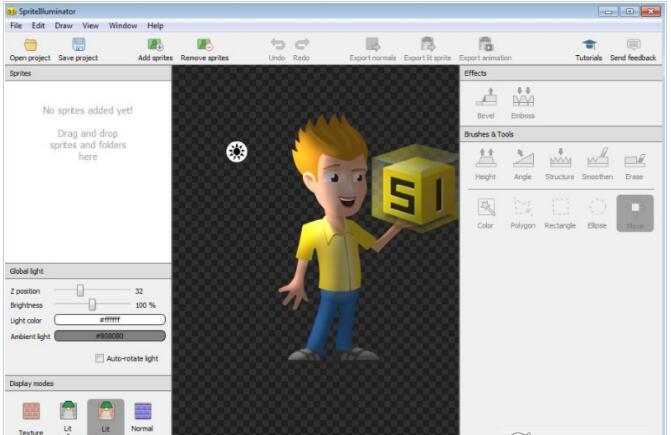The height and width of the screenshot is (435, 671).
Task: Click the sun light source on canvas
Action: pyautogui.click(x=237, y=152)
